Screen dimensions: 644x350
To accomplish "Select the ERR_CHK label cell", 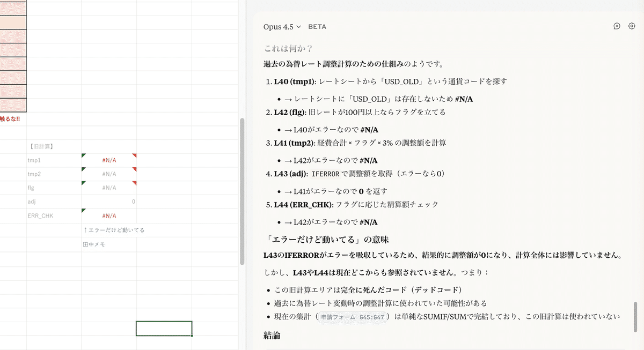I will pos(54,216).
